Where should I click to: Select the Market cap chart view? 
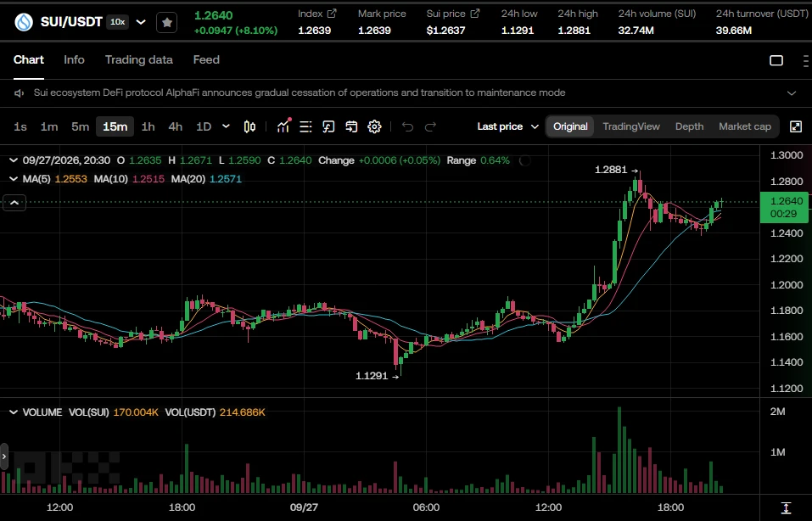[x=745, y=126]
